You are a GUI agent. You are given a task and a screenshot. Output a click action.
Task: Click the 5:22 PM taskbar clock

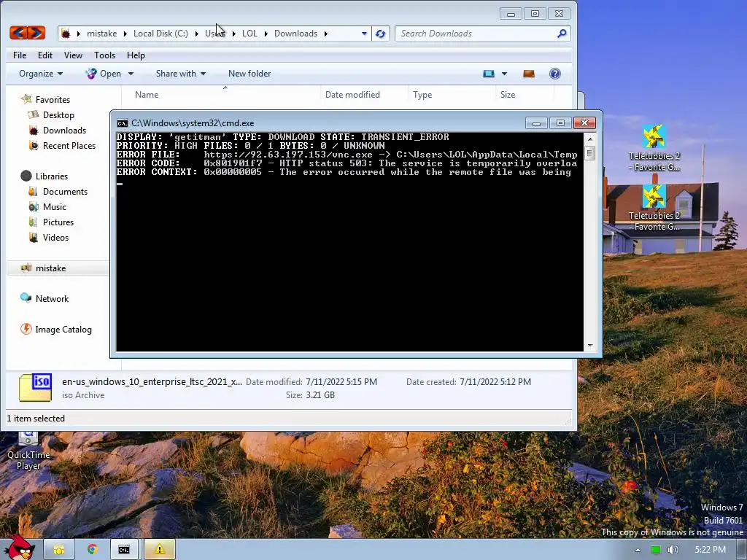(x=710, y=550)
